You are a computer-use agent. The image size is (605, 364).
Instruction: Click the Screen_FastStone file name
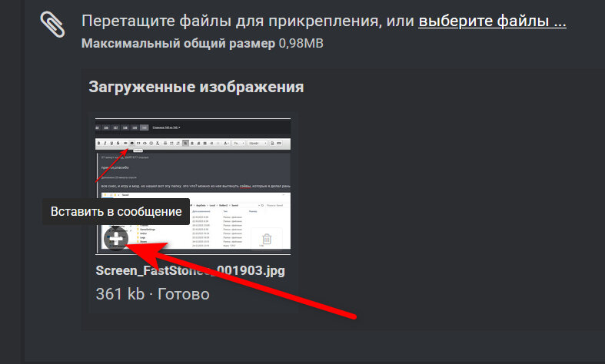pyautogui.click(x=190, y=270)
